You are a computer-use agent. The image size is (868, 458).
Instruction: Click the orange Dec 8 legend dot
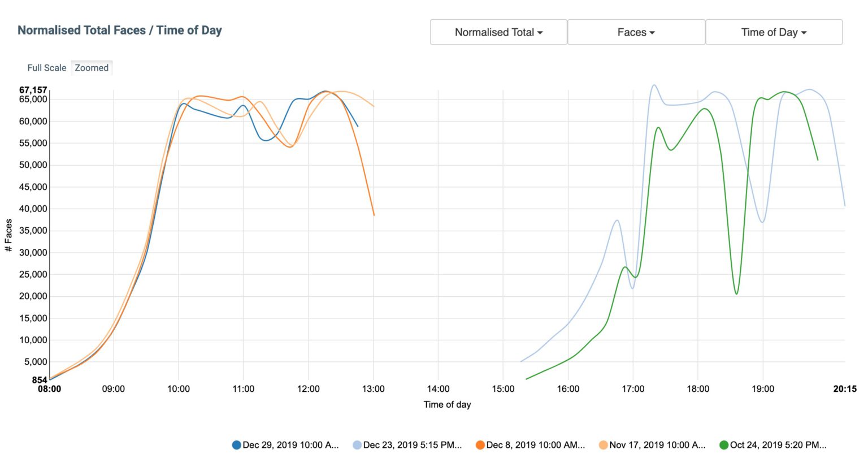tap(480, 445)
